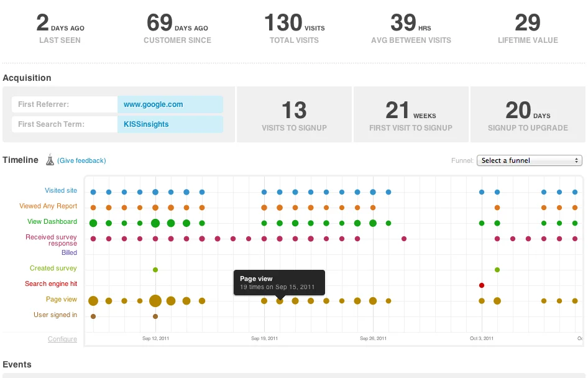
Task: Select the Received survey response label
Action: pyautogui.click(x=51, y=240)
